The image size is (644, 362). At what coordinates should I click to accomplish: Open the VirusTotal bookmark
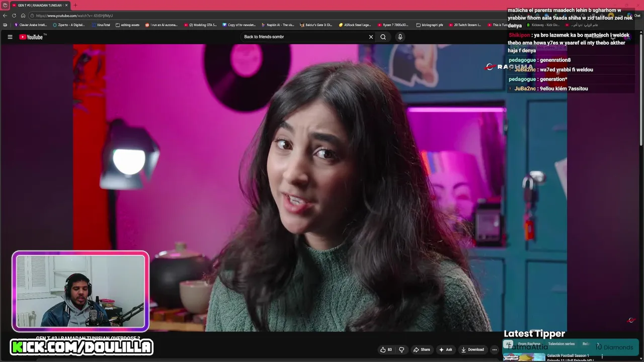tap(101, 25)
